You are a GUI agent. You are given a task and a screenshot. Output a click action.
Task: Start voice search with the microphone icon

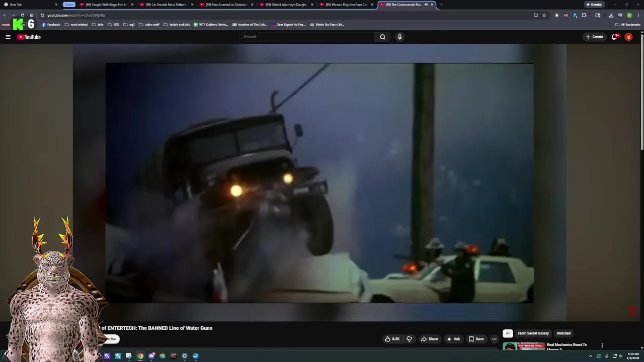[399, 37]
